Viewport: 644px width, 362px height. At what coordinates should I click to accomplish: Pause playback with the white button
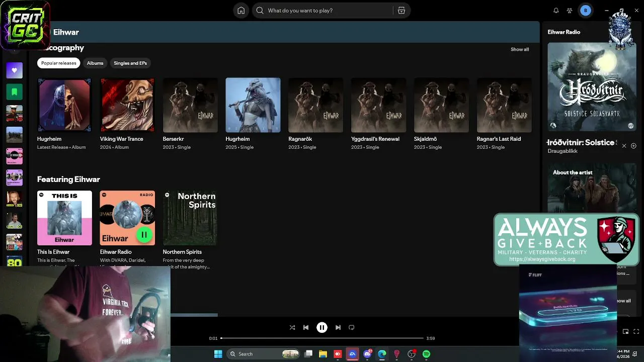click(322, 327)
